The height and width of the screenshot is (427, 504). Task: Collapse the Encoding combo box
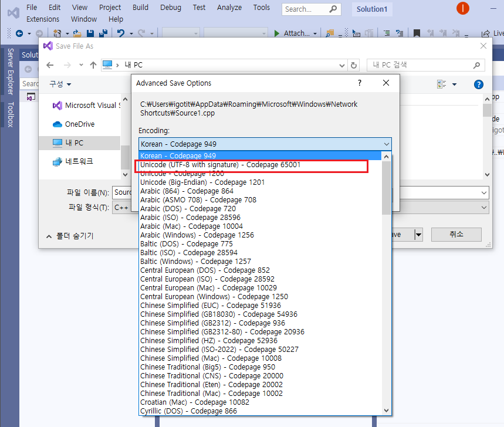[x=386, y=144]
